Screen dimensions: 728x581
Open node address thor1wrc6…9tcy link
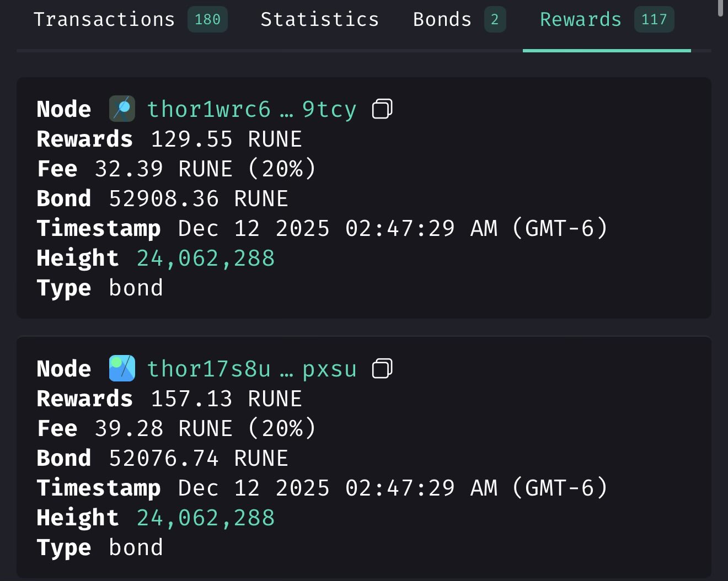(251, 109)
